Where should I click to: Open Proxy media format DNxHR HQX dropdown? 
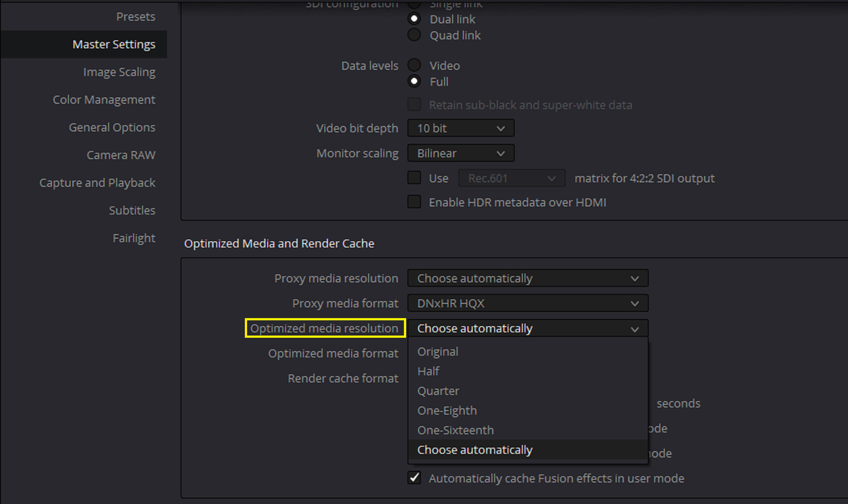coord(528,303)
